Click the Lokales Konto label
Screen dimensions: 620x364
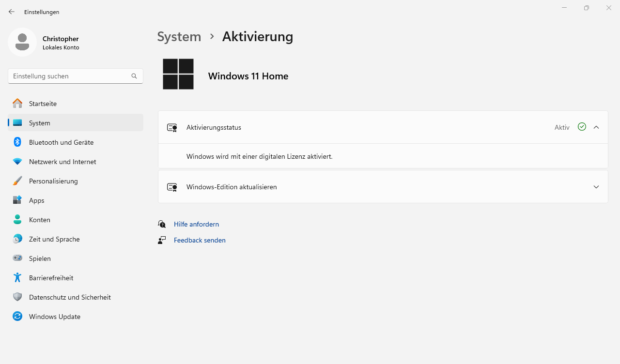pyautogui.click(x=61, y=47)
